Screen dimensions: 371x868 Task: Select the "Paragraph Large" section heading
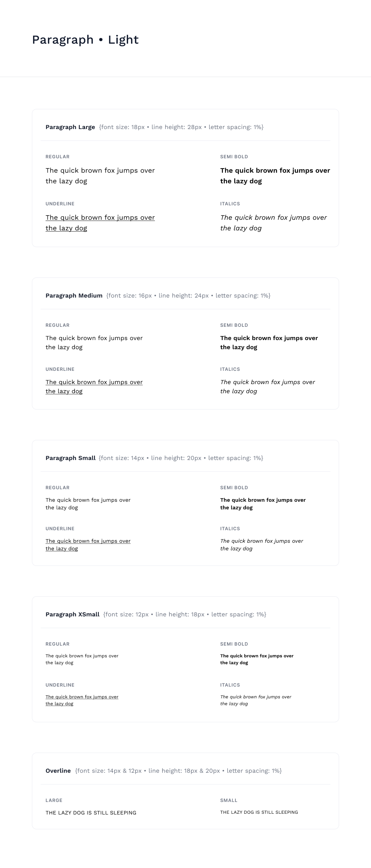70,127
